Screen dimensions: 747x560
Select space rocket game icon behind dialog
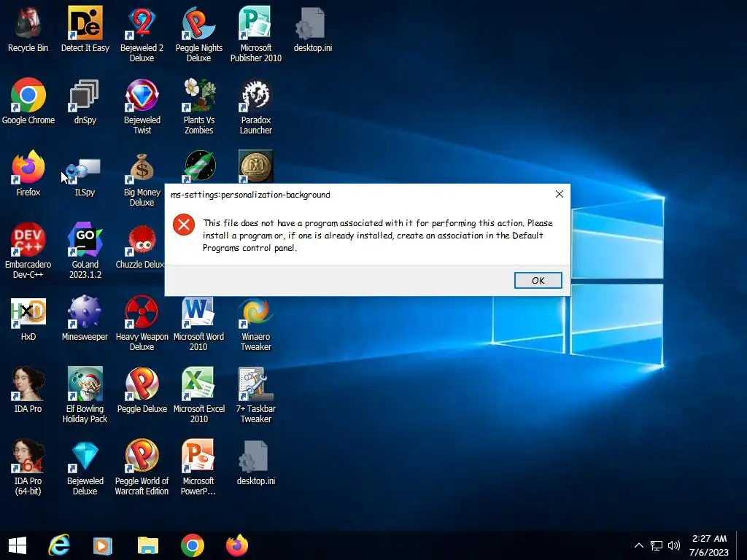click(x=200, y=166)
